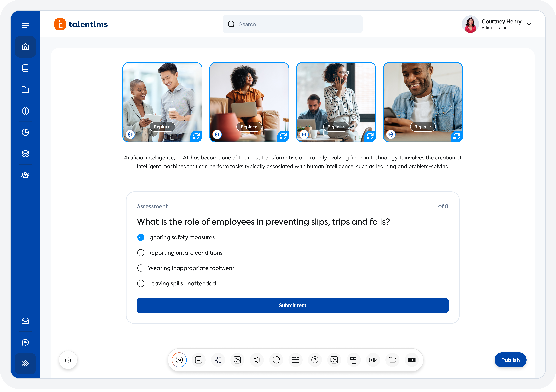Add an audio element
556x392 pixels.
[257, 360]
